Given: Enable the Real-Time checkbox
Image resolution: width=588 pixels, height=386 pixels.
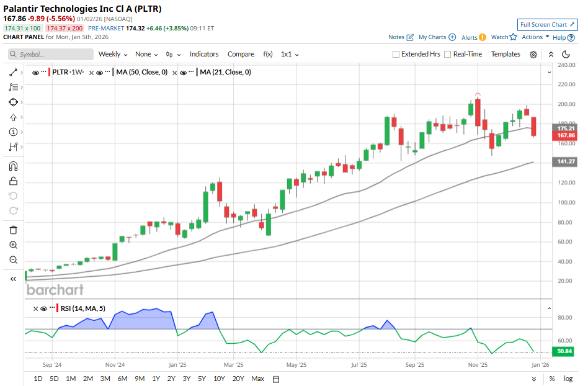Looking at the screenshot, I should tap(447, 55).
